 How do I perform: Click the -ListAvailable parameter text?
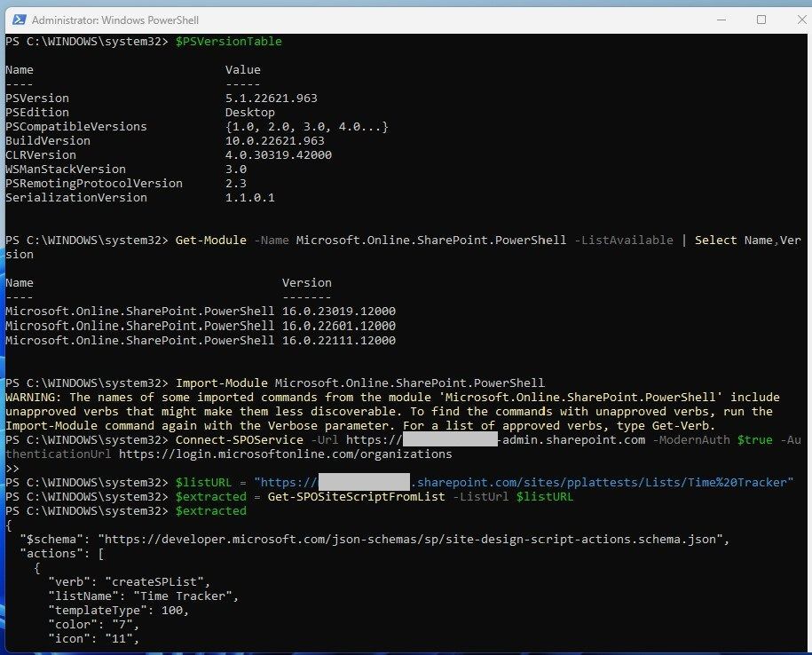coord(624,241)
